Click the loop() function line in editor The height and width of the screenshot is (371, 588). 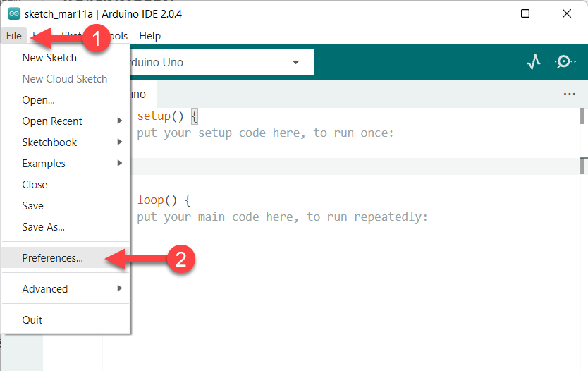click(x=164, y=200)
